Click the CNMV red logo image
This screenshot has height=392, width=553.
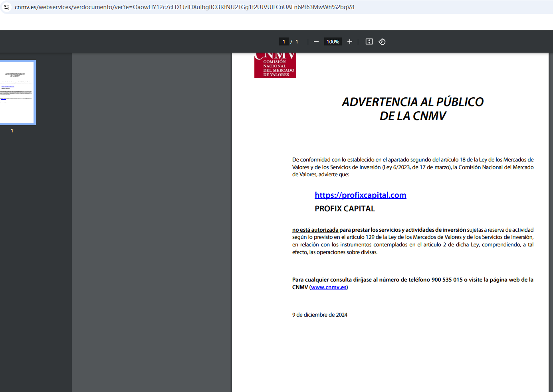pos(275,66)
